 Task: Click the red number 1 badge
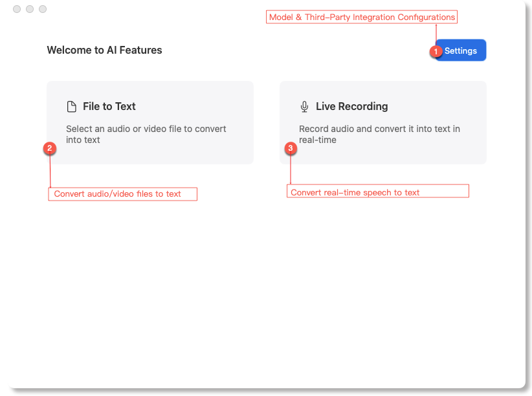pyautogui.click(x=436, y=51)
